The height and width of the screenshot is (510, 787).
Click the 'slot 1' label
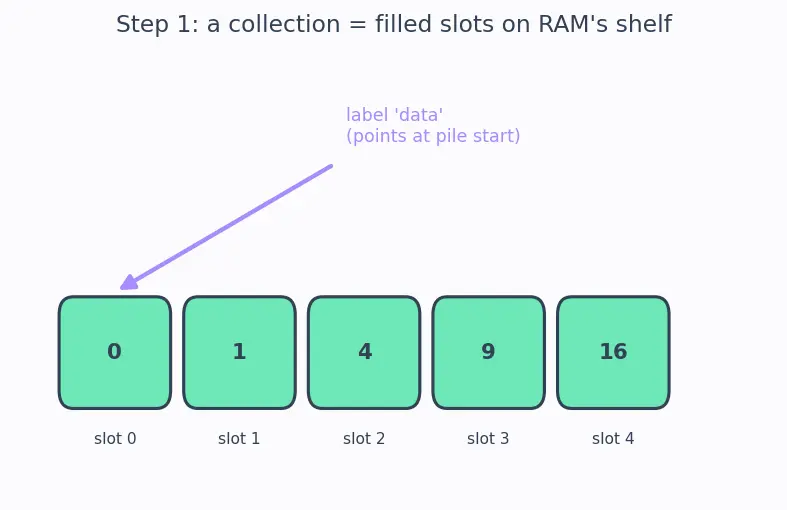coord(239,439)
